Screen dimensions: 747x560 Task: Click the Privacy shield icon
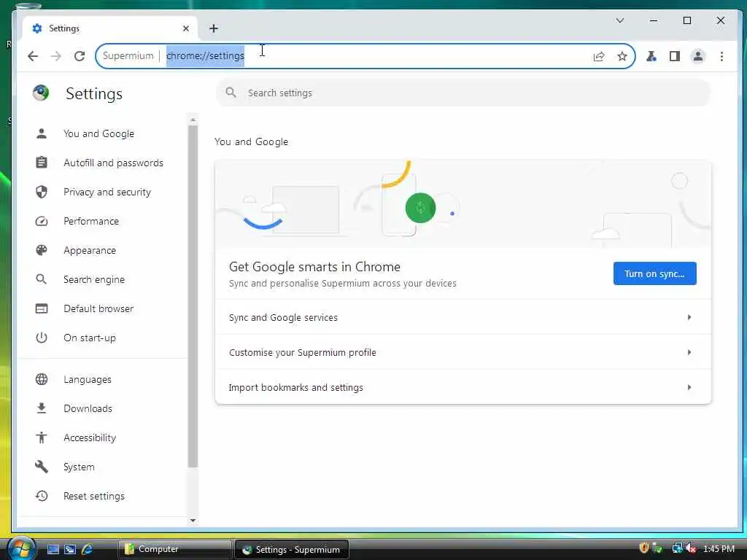pos(42,192)
